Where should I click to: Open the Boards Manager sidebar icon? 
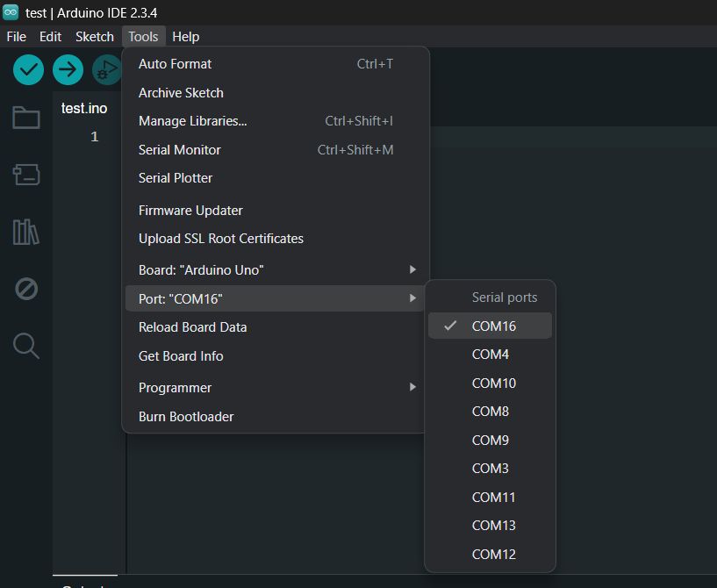click(26, 175)
